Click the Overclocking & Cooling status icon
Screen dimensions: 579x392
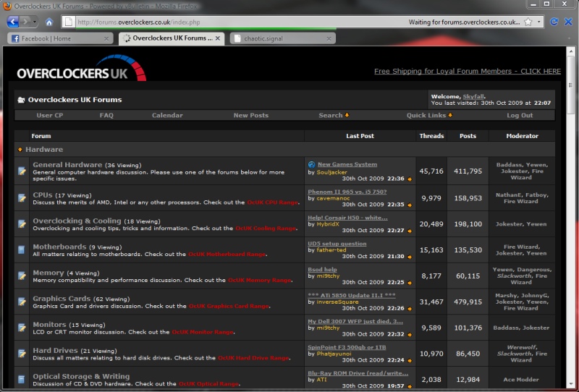click(22, 224)
